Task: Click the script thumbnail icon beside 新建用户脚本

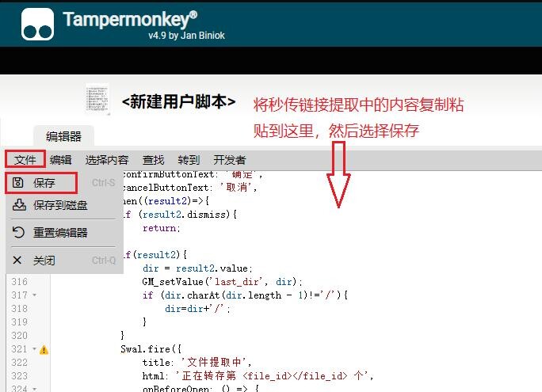Action: click(97, 99)
